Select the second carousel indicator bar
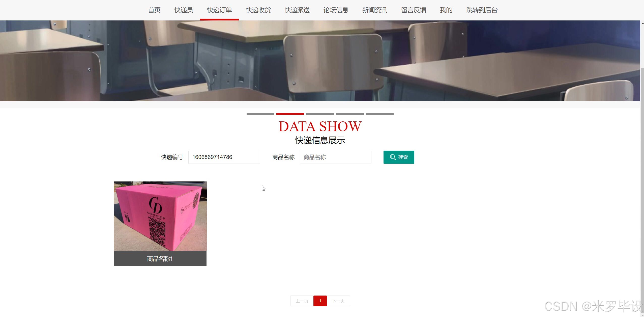The height and width of the screenshot is (317, 644). 290,114
